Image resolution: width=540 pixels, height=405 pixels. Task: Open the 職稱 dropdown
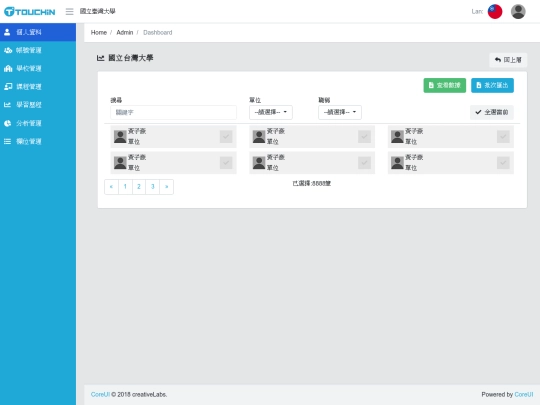(340, 112)
